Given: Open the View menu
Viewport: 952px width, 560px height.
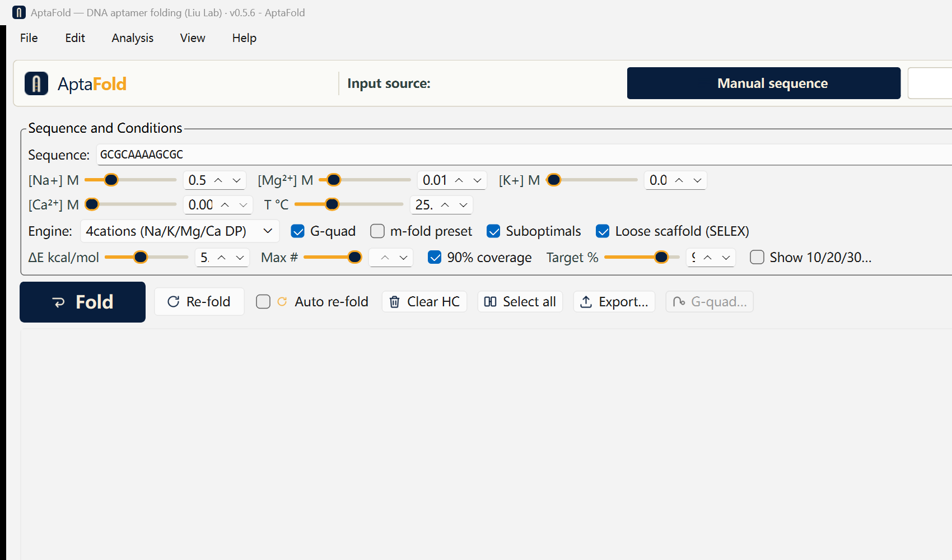Looking at the screenshot, I should (x=193, y=38).
